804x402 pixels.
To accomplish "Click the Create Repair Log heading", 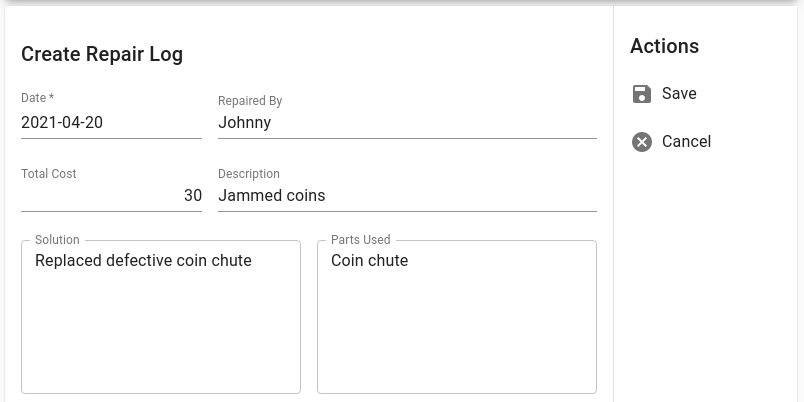I will (102, 54).
